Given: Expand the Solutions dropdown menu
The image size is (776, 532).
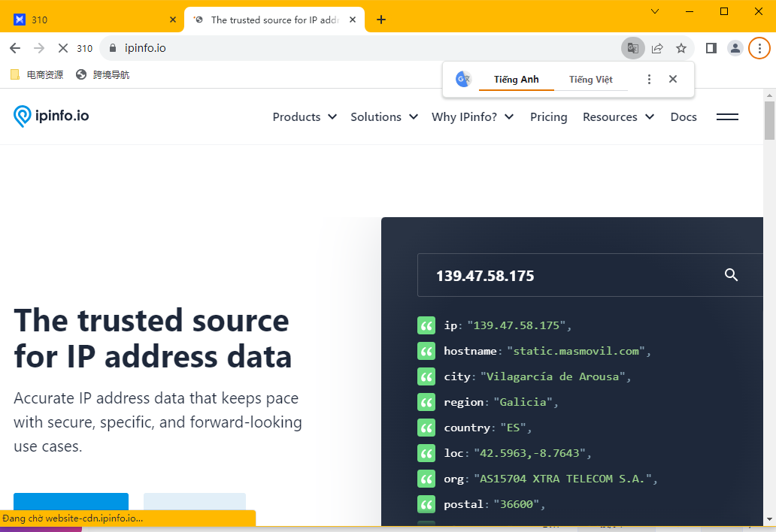Looking at the screenshot, I should (x=383, y=116).
